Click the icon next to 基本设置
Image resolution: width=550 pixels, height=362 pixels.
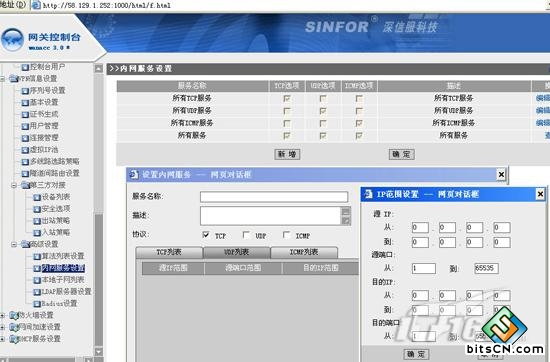(x=25, y=103)
